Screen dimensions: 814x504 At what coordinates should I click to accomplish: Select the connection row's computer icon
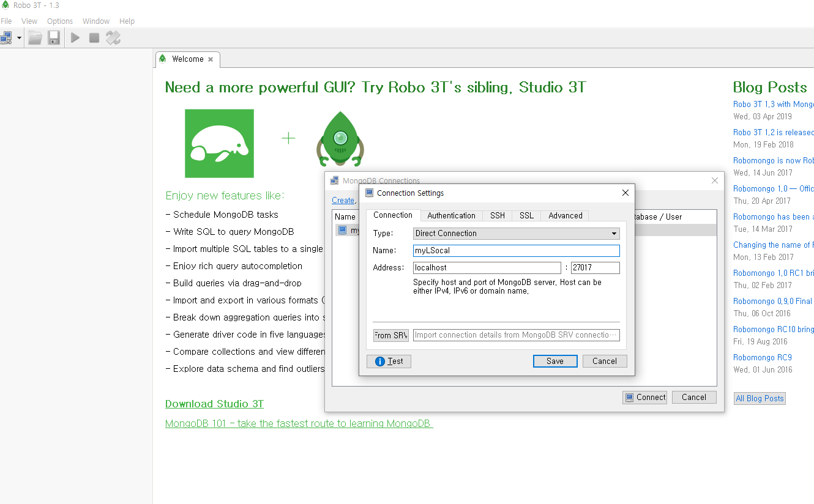point(342,230)
